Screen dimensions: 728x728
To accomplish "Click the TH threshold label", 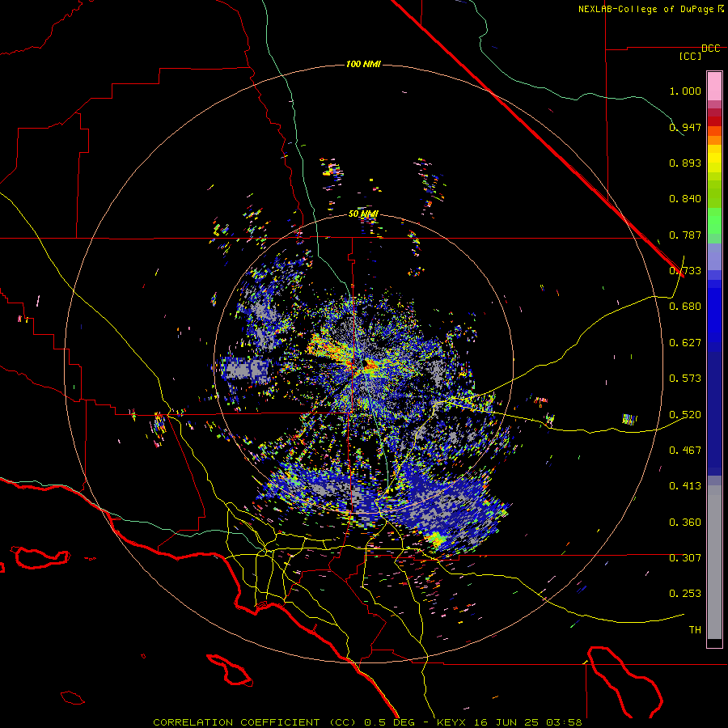I will 695,630.
